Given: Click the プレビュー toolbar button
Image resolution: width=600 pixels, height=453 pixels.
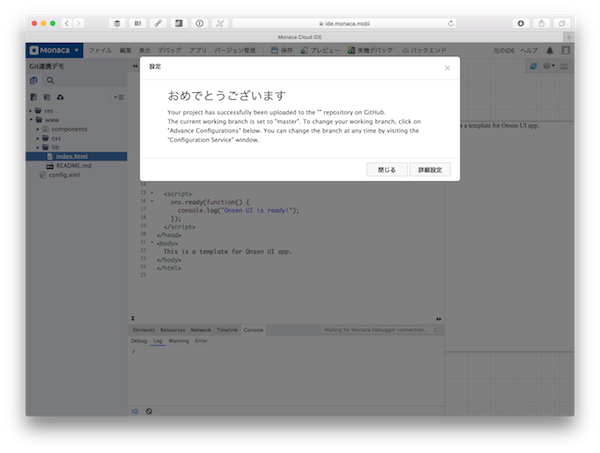Looking at the screenshot, I should pyautogui.click(x=320, y=50).
